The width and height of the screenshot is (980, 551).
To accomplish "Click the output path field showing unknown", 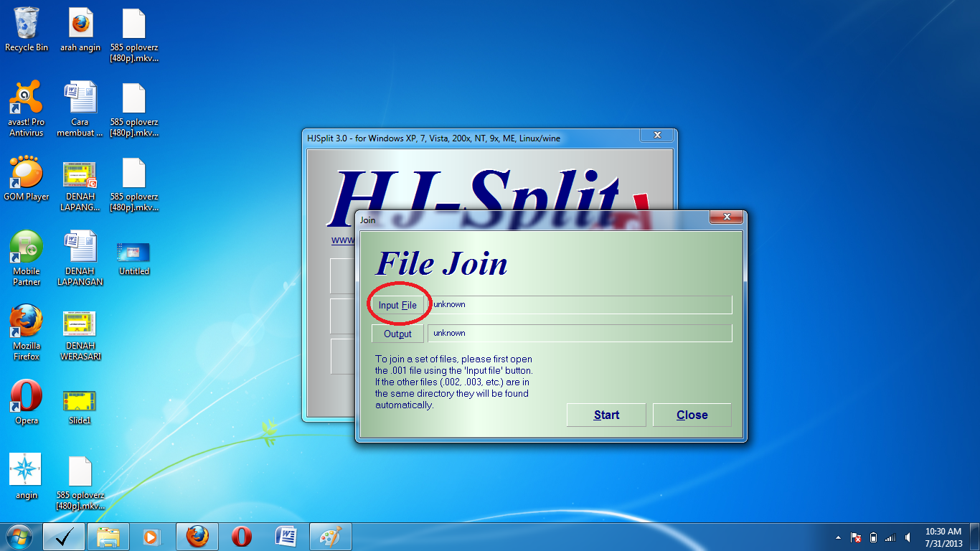I will (580, 334).
